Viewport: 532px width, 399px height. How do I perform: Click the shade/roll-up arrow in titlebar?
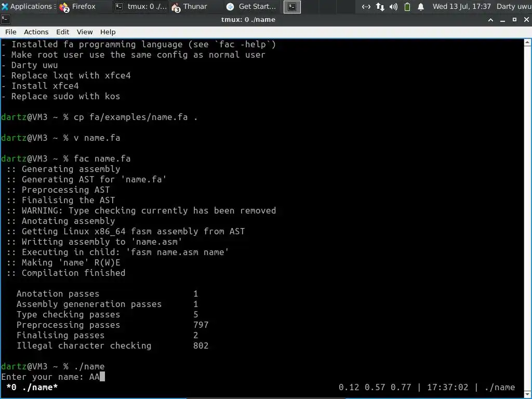coord(490,20)
